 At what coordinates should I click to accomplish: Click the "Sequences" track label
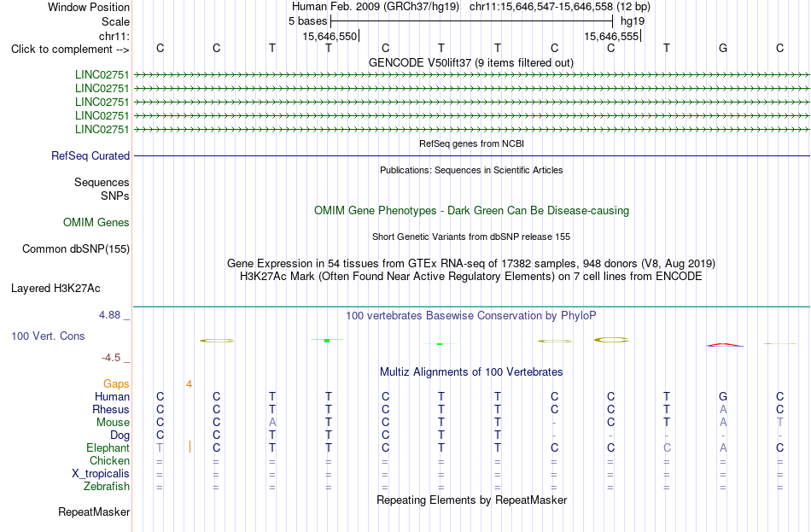pos(102,182)
